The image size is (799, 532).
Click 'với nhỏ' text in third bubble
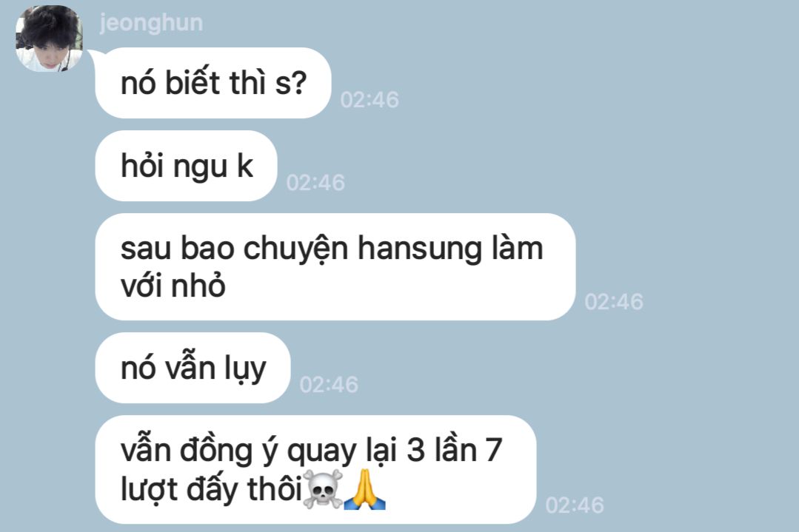173,286
